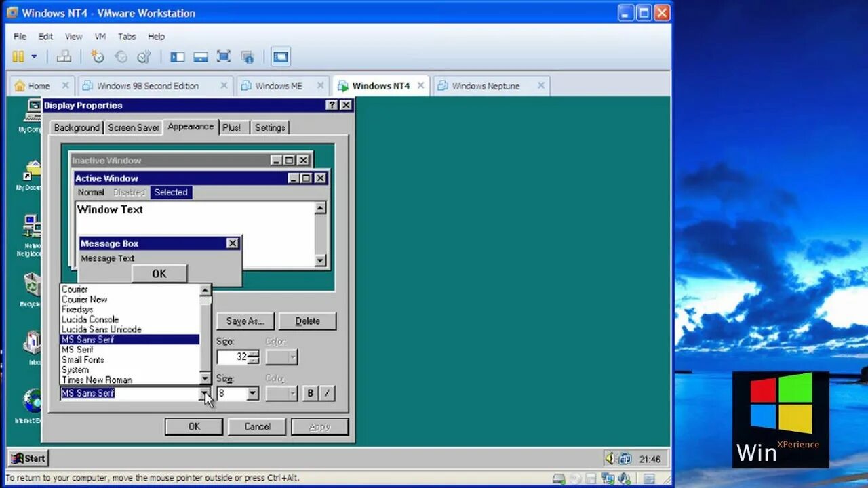868x488 pixels.
Task: Click font list scrollbar up arrow
Action: tap(205, 290)
